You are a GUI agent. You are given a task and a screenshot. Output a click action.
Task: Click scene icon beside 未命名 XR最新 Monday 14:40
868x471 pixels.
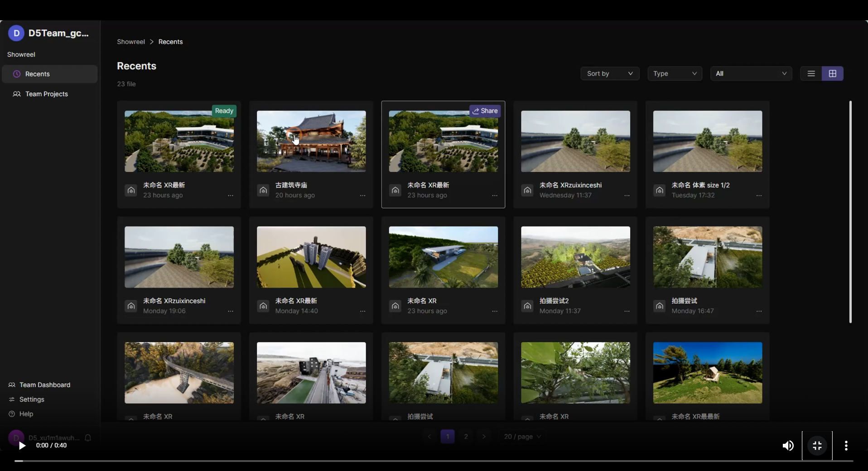[x=263, y=306]
